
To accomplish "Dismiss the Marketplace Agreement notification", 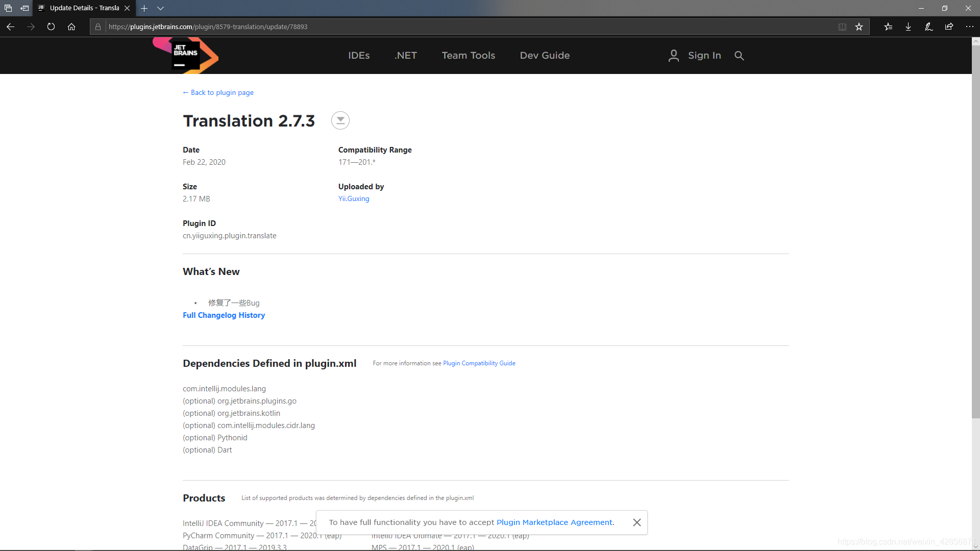I will [x=636, y=522].
